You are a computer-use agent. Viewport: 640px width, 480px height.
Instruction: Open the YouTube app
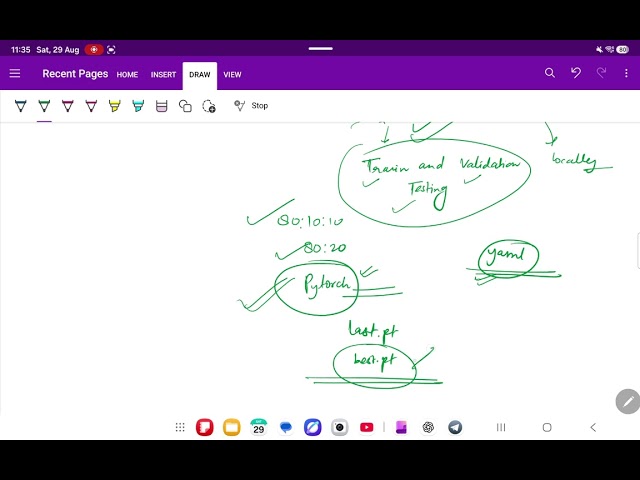coord(367,427)
